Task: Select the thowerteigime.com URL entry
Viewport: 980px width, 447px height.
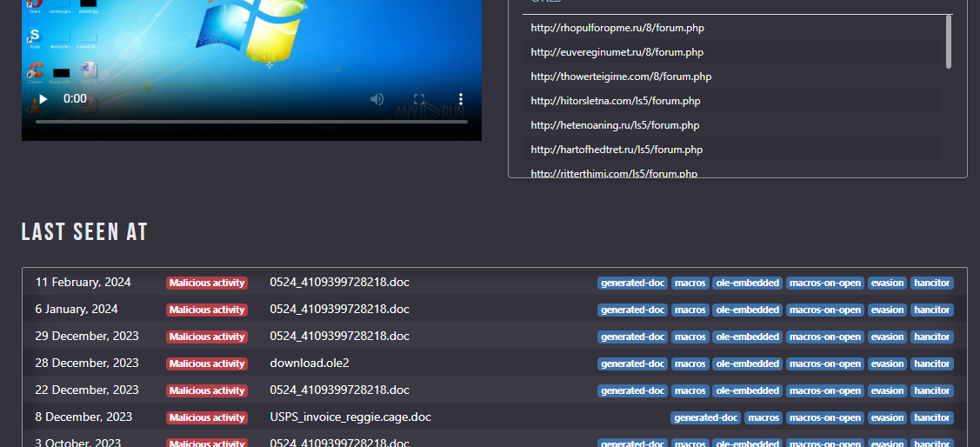Action: [x=621, y=77]
